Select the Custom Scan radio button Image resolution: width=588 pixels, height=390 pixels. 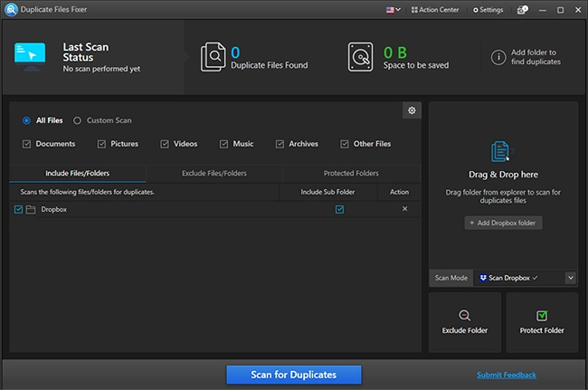point(77,120)
